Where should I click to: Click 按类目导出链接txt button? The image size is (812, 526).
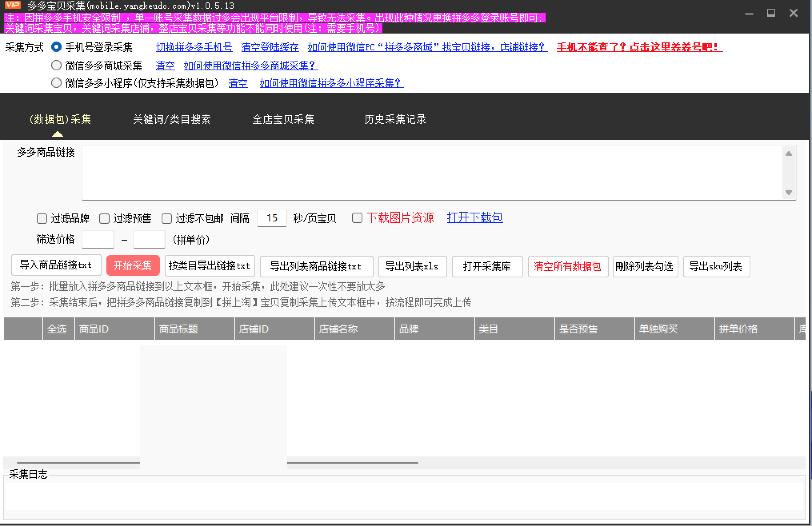point(210,266)
